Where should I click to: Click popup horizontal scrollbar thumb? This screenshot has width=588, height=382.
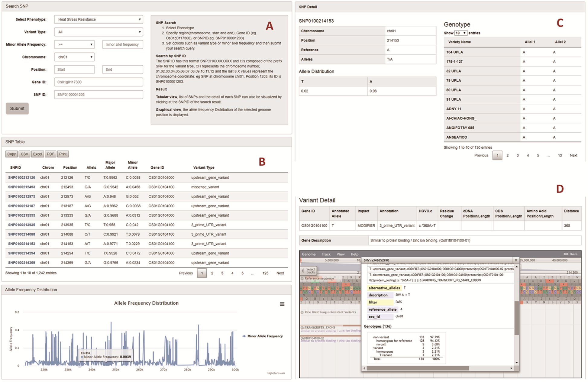point(418,368)
